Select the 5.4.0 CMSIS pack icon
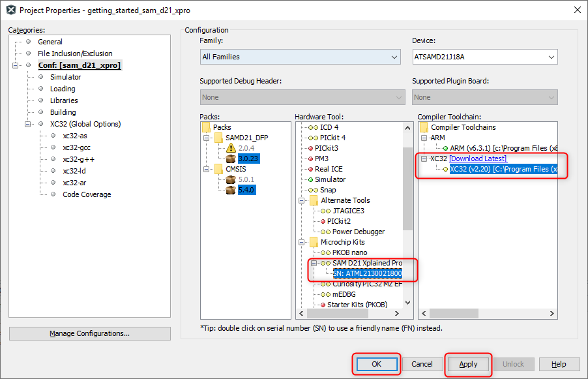Screen dimensions: 588x379 229,190
